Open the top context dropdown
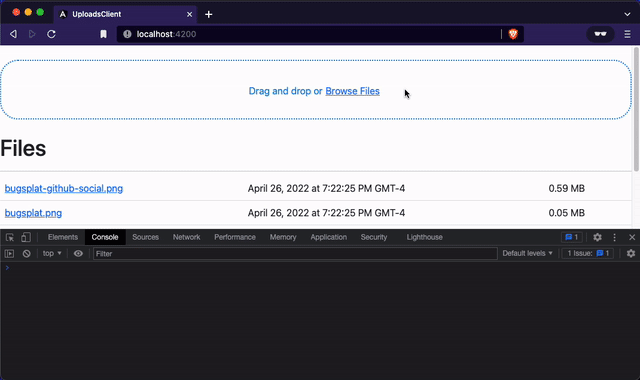 tap(52, 253)
